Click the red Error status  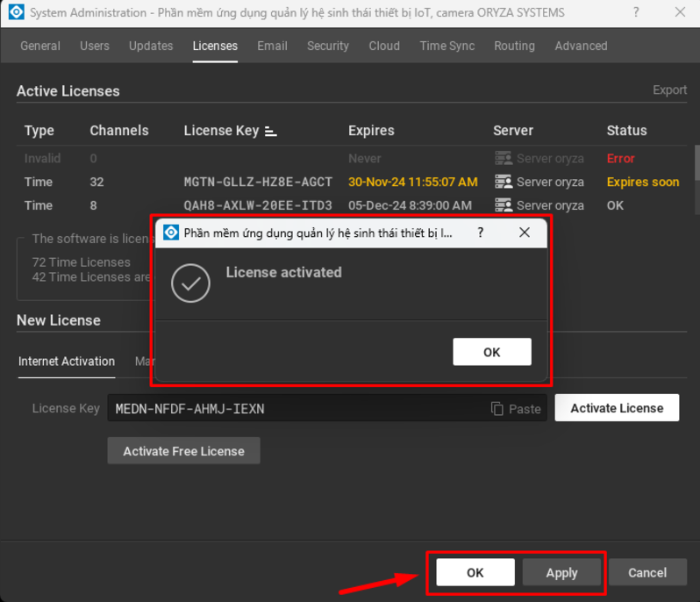620,158
